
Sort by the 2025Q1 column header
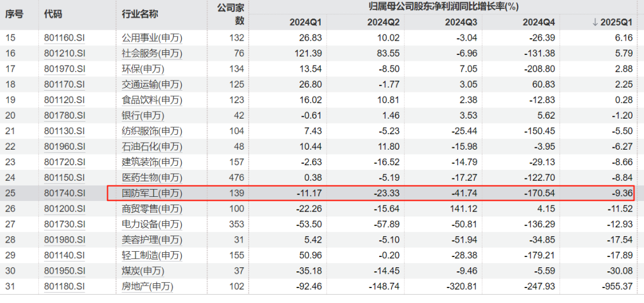(x=612, y=23)
